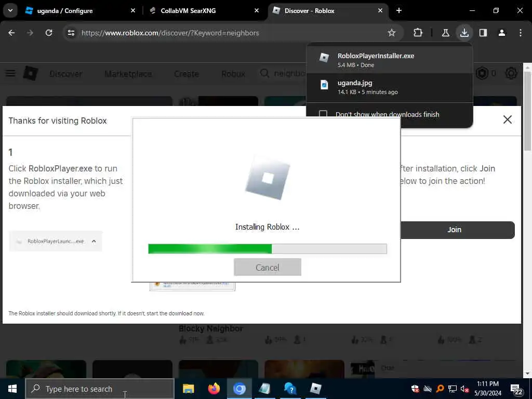Cancel the Roblox installation
The width and height of the screenshot is (532, 399).
268,267
